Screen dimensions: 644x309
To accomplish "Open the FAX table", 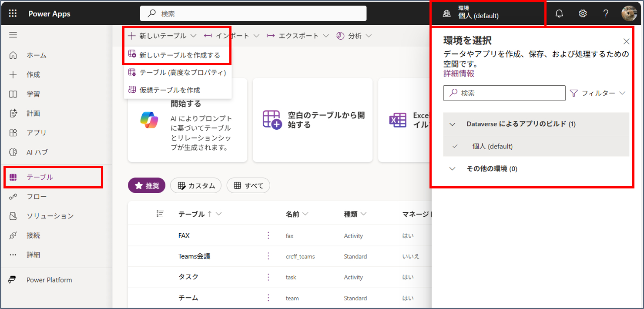I will tap(184, 235).
